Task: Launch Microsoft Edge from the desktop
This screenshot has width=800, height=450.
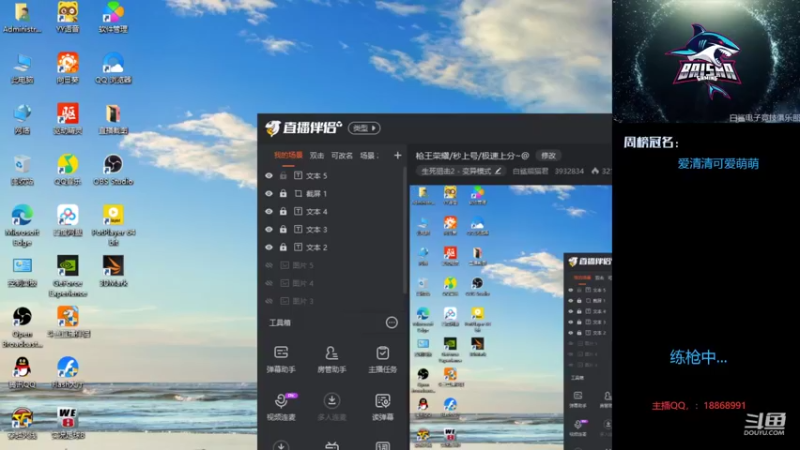Action: click(x=22, y=224)
